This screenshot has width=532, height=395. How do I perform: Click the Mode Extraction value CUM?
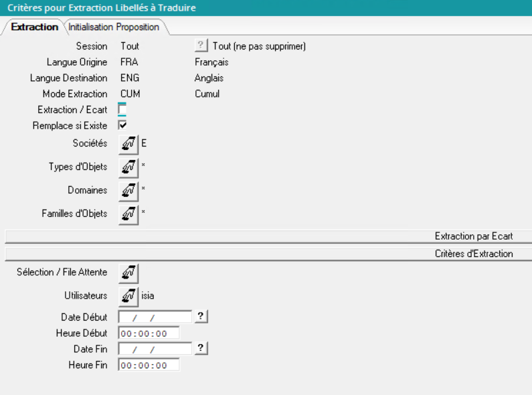click(x=130, y=94)
